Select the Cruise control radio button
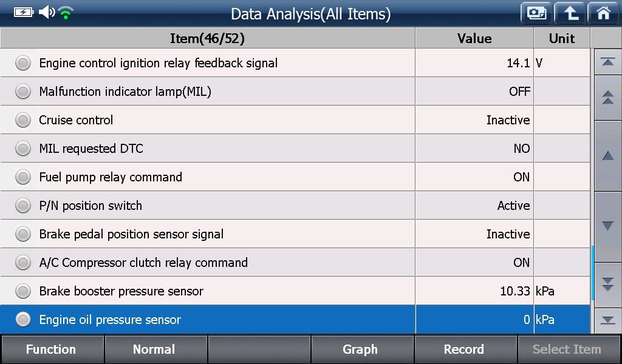The image size is (622, 364). click(23, 120)
